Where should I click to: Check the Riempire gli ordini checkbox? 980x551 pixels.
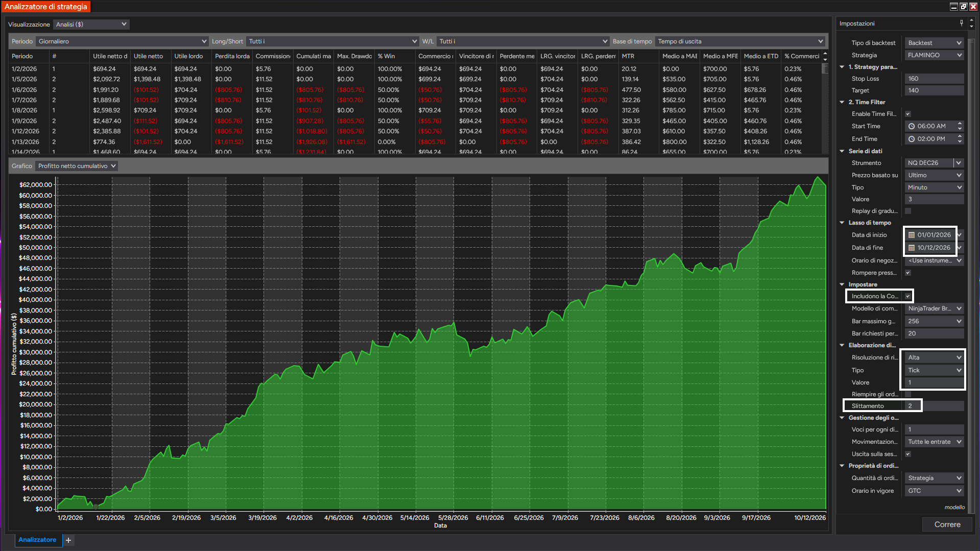[908, 394]
